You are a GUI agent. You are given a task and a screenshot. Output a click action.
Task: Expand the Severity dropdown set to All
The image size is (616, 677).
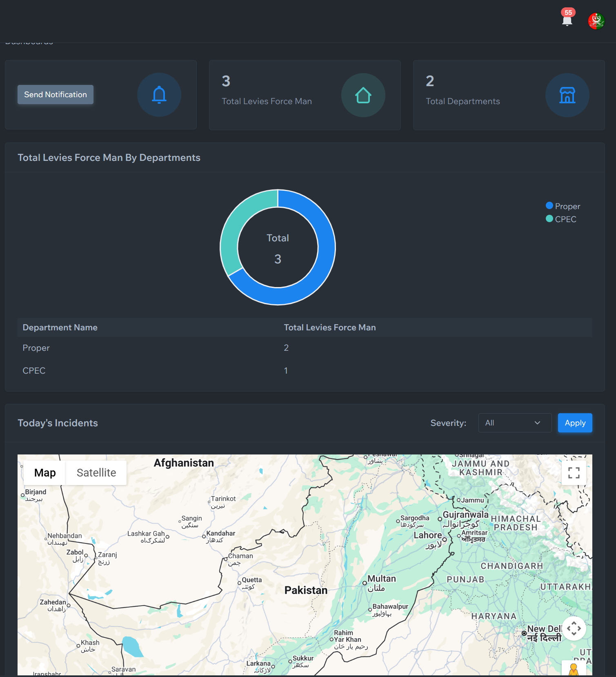tap(514, 423)
